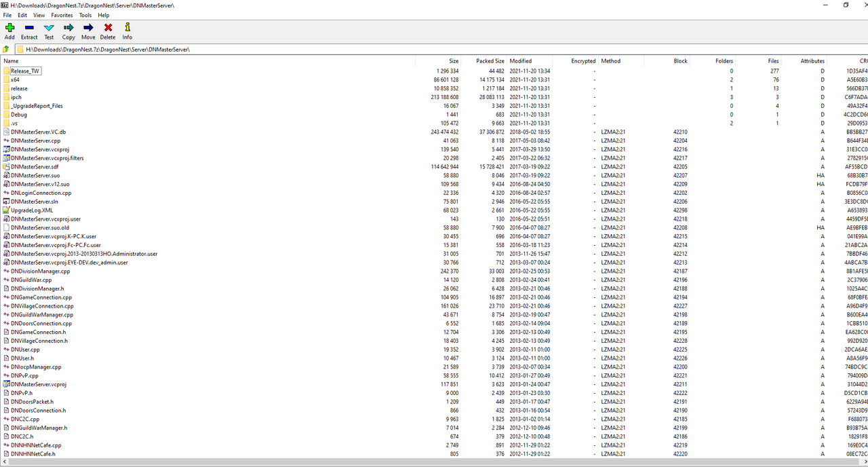Click the Copy toolbar icon
Image resolution: width=868 pixels, height=467 pixels.
pyautogui.click(x=68, y=28)
